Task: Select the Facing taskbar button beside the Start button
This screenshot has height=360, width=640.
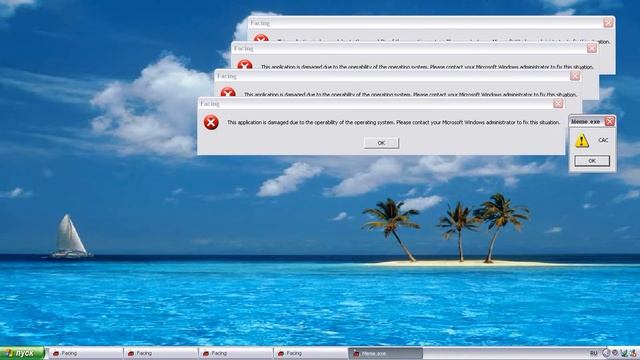Action: pos(86,353)
